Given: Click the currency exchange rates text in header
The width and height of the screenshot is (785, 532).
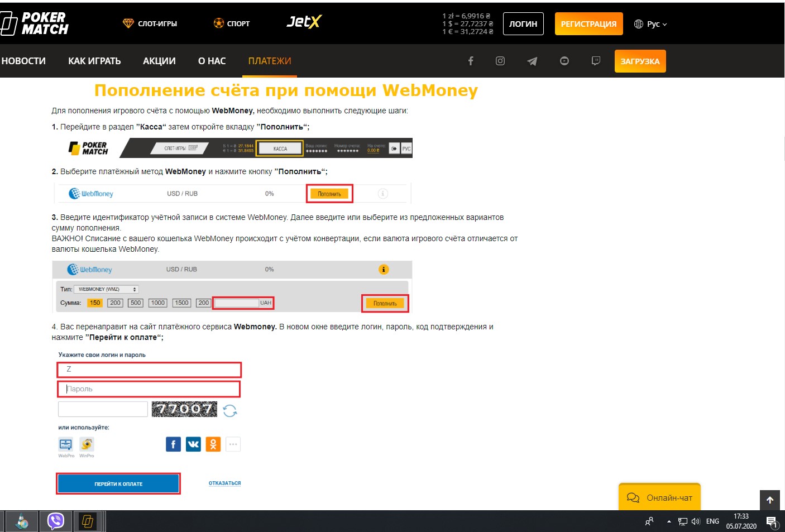Looking at the screenshot, I should (468, 24).
